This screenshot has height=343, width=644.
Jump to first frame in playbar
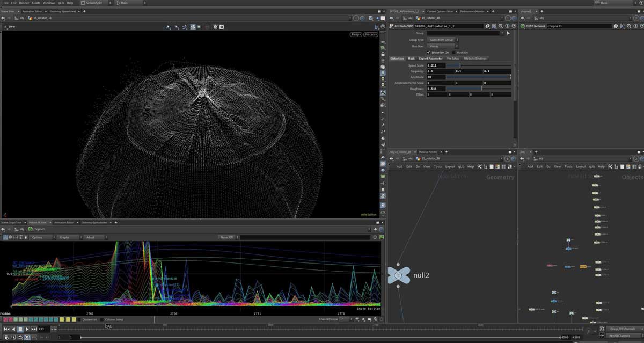coord(6,329)
